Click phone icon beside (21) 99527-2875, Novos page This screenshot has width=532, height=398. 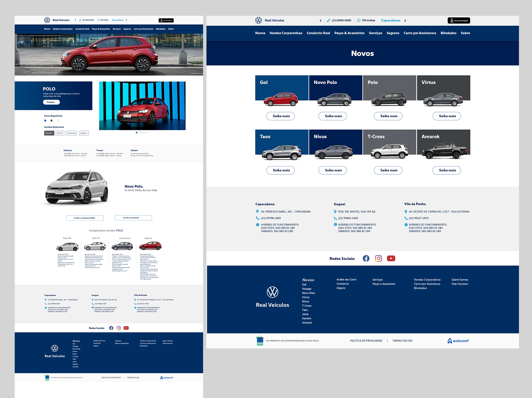(406, 218)
